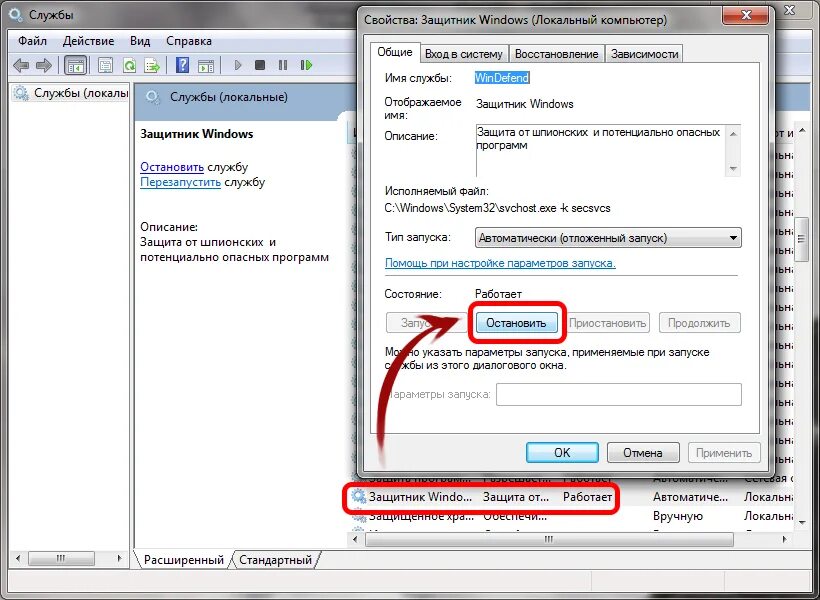Click left tree pane scroll left arrow

pos(19,559)
